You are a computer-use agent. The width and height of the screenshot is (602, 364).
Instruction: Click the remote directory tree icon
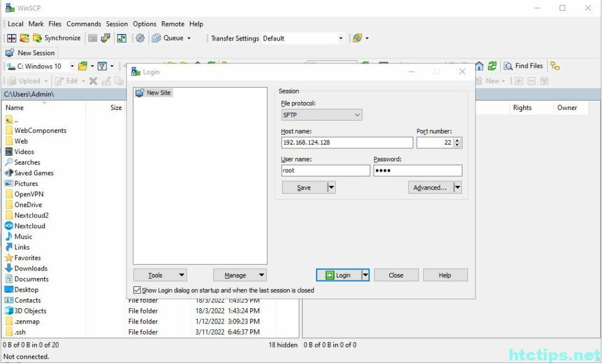[x=555, y=66]
